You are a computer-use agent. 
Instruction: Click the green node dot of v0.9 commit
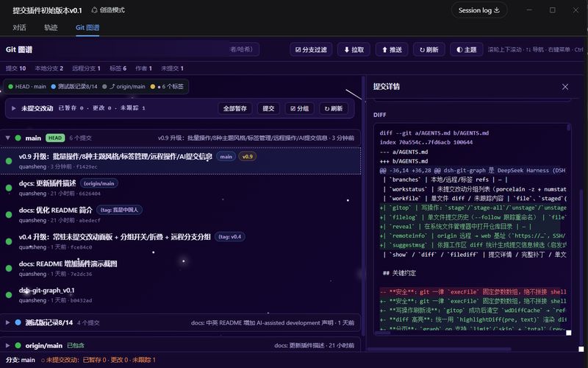pyautogui.click(x=9, y=160)
